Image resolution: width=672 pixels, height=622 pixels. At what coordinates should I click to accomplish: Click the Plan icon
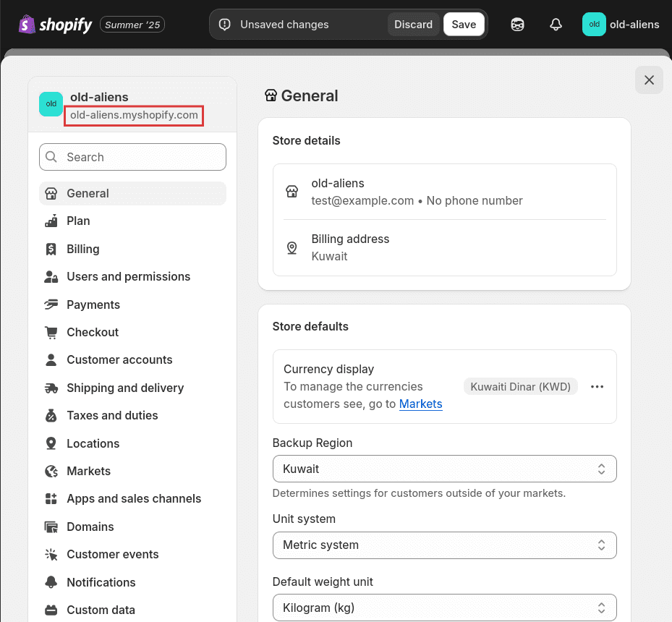(51, 221)
